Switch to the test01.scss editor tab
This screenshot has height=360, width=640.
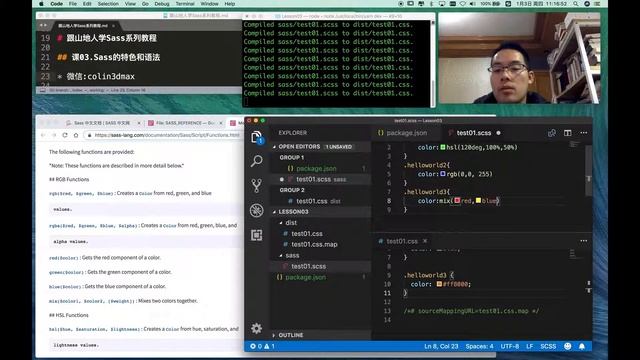pos(474,133)
